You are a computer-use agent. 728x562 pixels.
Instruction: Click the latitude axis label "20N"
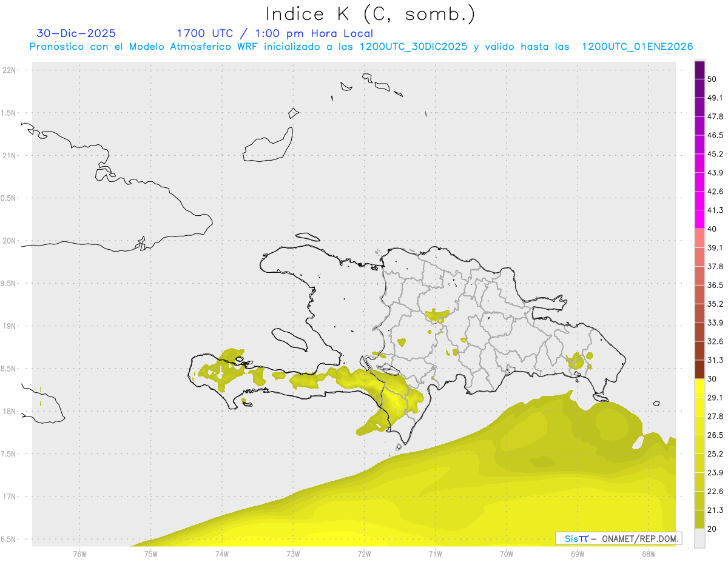click(10, 241)
